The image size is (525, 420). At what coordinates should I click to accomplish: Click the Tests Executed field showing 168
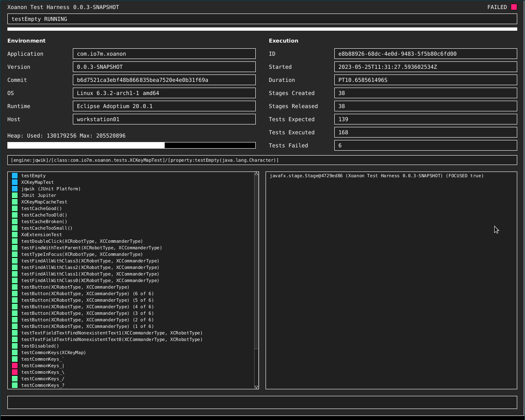click(x=426, y=132)
